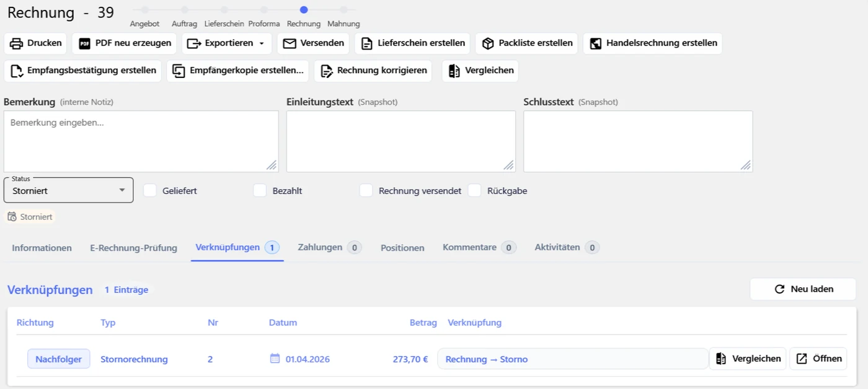868x389 pixels.
Task: Expand the Exportieren dropdown arrow
Action: click(x=262, y=43)
